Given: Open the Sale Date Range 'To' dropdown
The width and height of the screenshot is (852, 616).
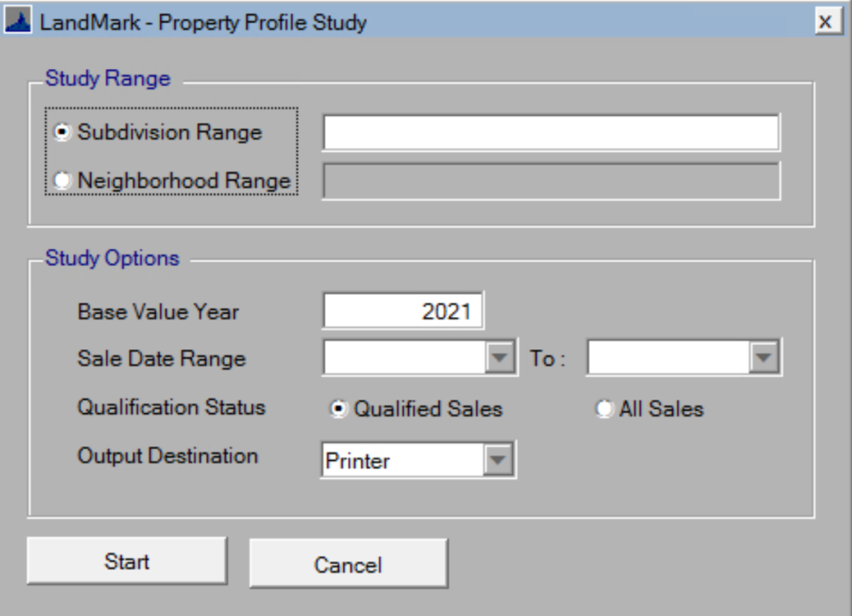Looking at the screenshot, I should click(x=765, y=358).
